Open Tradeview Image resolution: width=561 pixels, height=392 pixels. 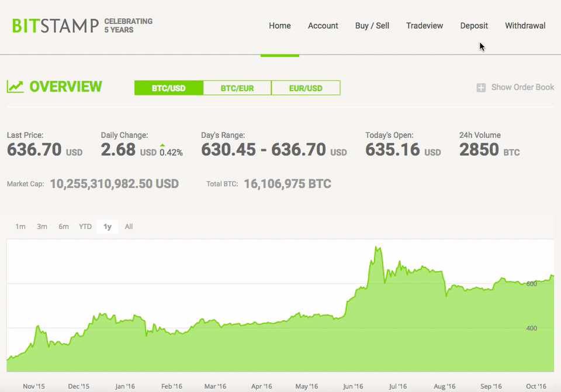(425, 26)
